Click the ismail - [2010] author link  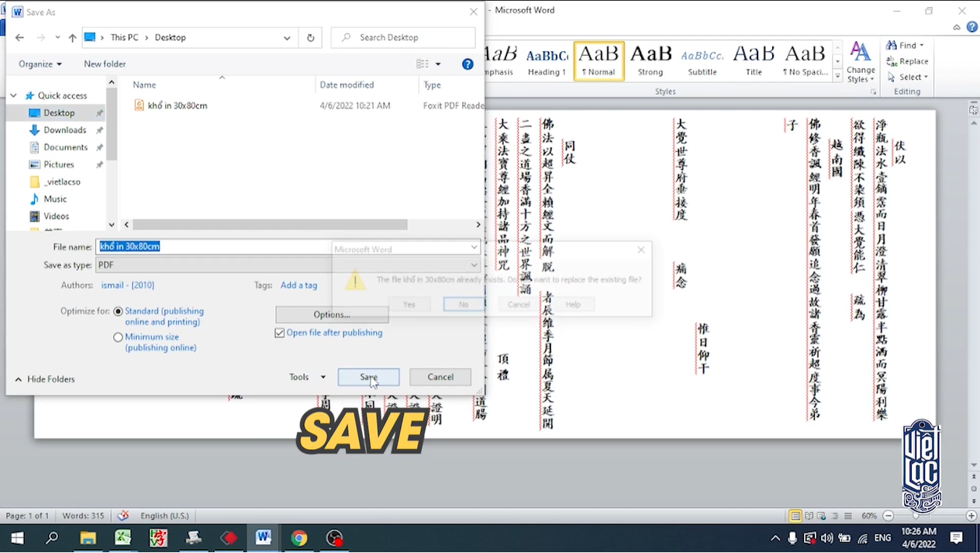(x=127, y=285)
